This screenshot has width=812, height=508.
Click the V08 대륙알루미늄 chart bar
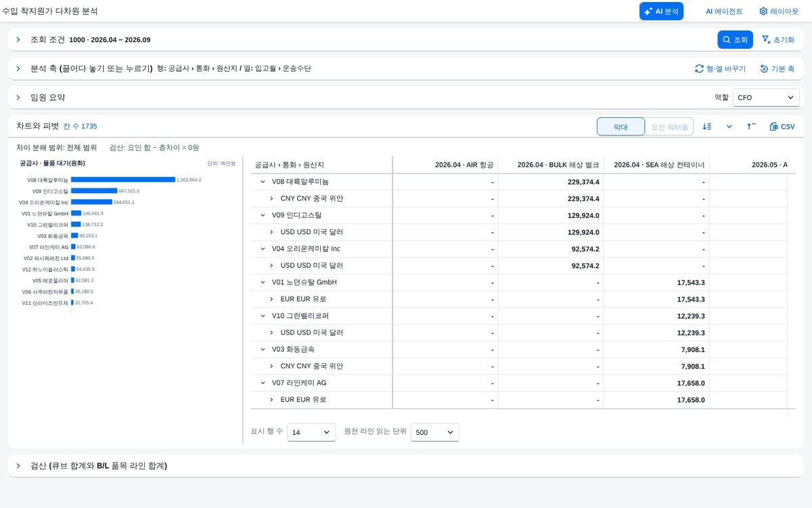tap(123, 179)
